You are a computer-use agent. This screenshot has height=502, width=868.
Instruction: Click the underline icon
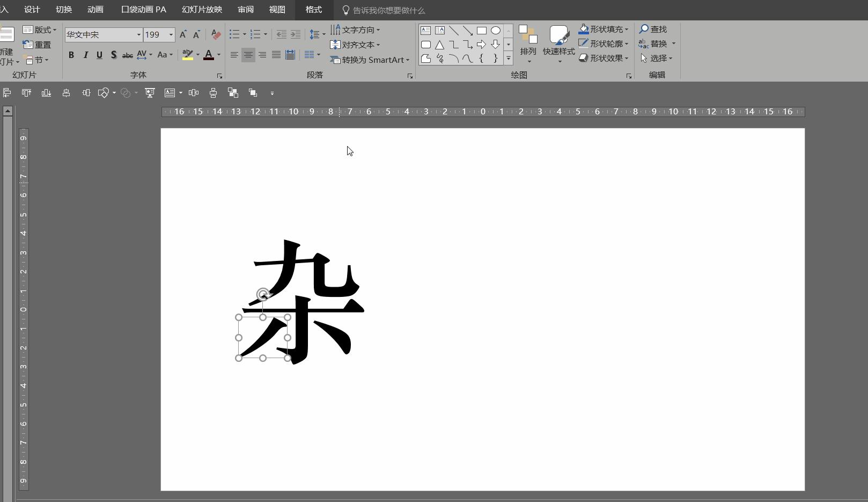(99, 55)
